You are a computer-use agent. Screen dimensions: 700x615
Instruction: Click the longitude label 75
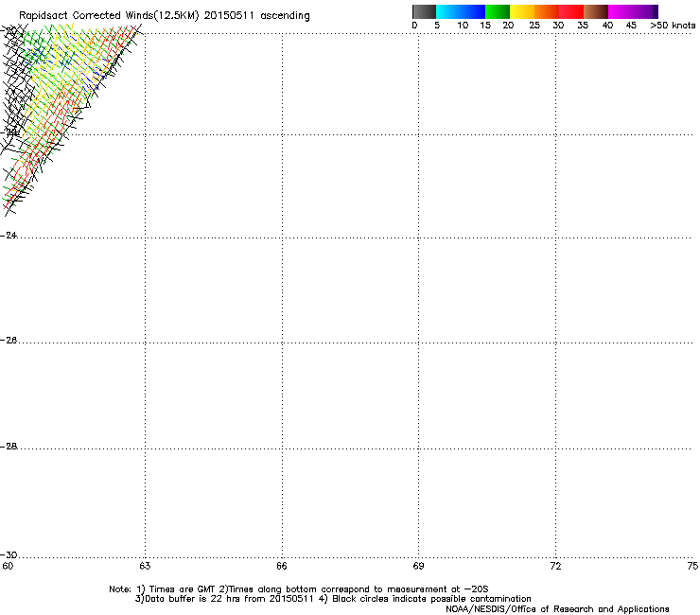pos(692,567)
